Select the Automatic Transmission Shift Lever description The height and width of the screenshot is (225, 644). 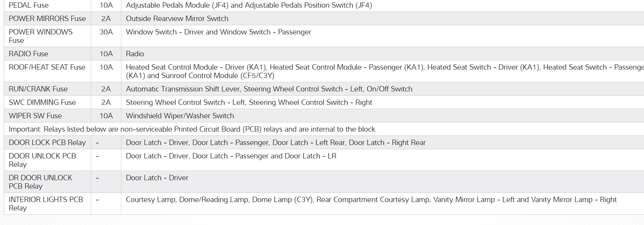[269, 89]
